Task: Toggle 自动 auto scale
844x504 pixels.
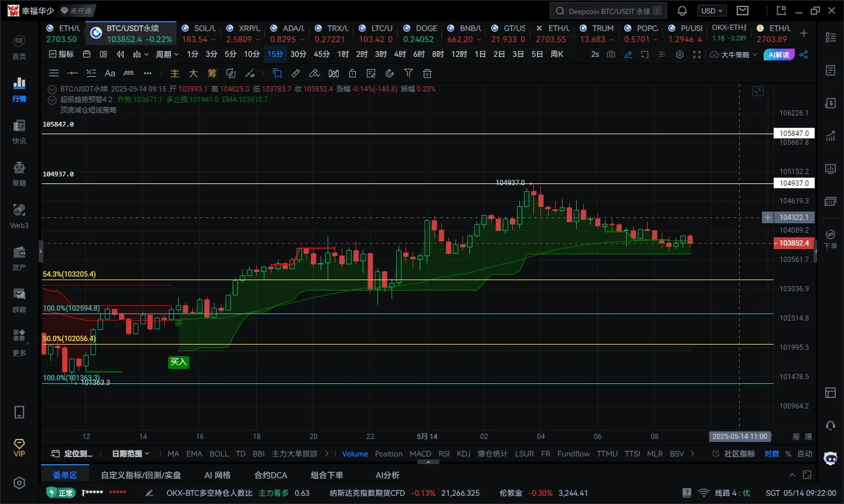Action: [805, 454]
